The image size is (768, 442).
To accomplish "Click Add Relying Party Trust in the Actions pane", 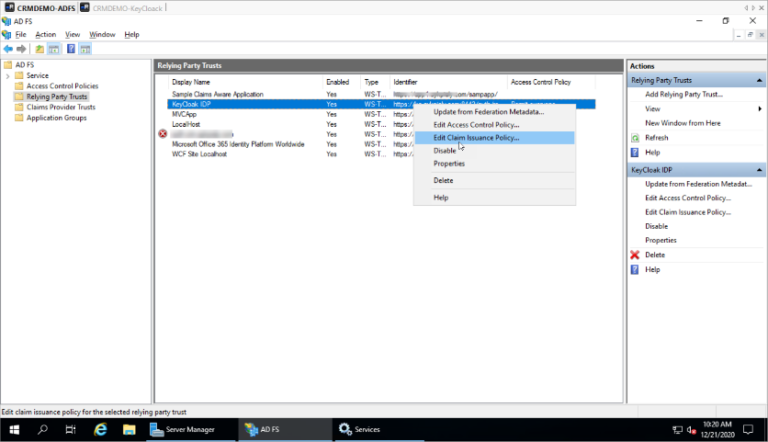I will coord(684,94).
